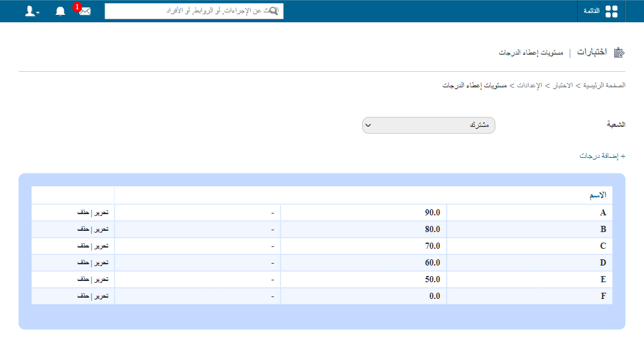Click the اختبارات page title
Image resolution: width=644 pixels, height=354 pixels.
pyautogui.click(x=592, y=52)
